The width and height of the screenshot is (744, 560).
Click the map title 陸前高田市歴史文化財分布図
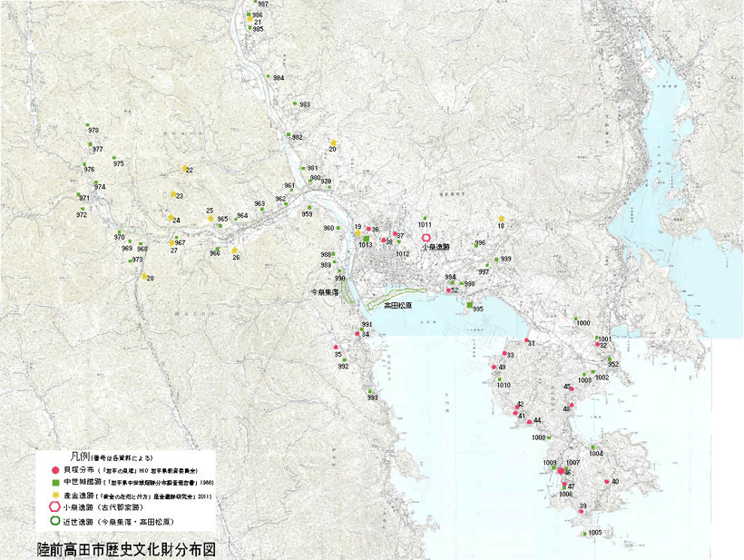[x=126, y=549]
